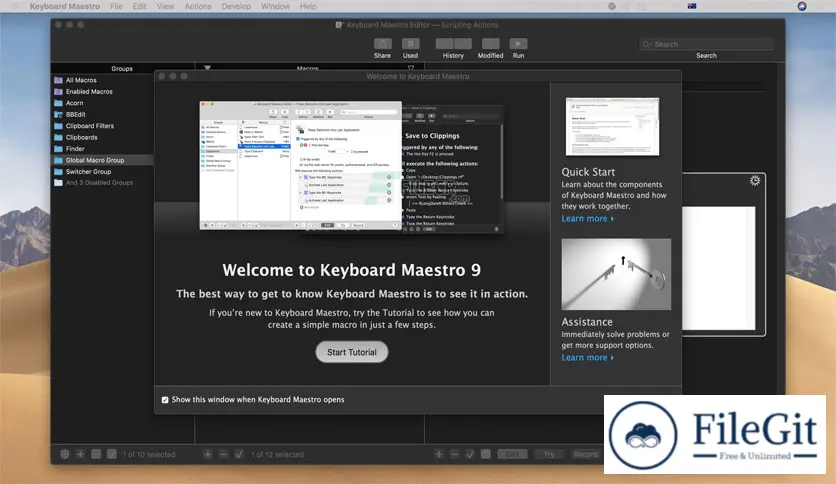Open the gear icon in the editor pane
This screenshot has width=836, height=484.
pos(755,181)
